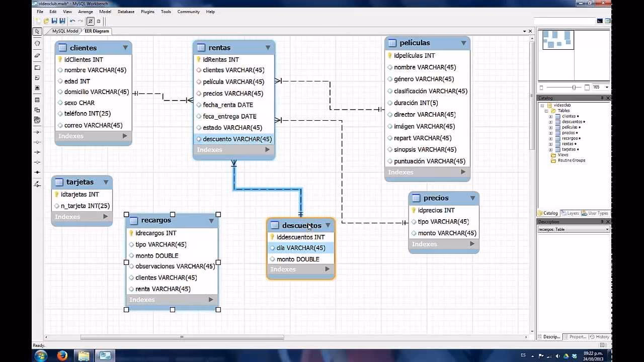
Task: Select the pointer selection tool
Action: (37, 32)
